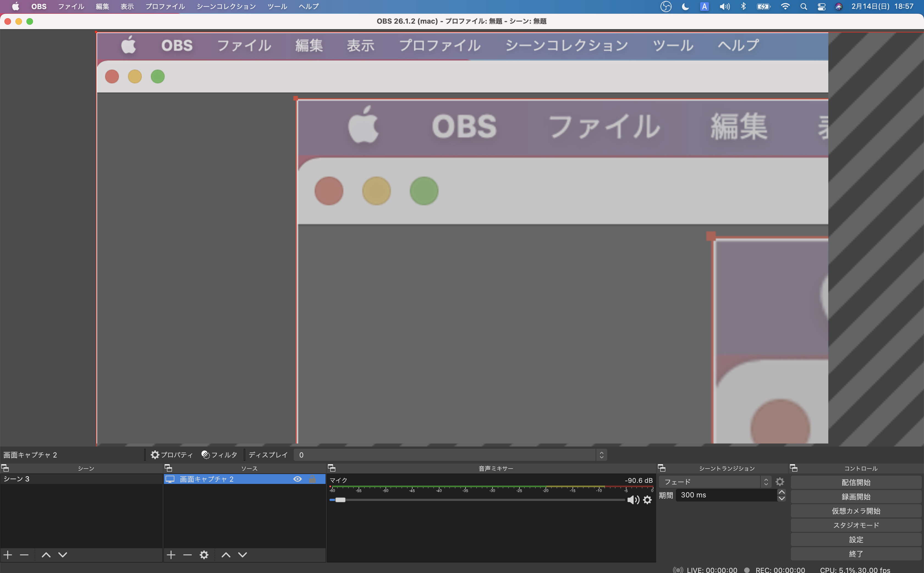Undock the audio mixer panel icon

coord(332,468)
